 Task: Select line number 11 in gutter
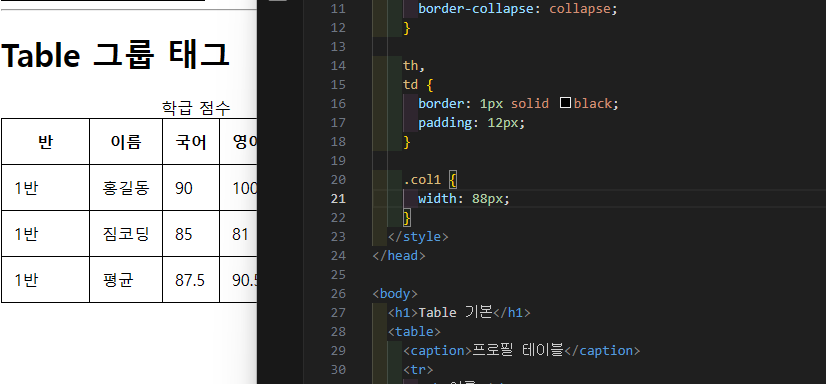click(x=338, y=8)
